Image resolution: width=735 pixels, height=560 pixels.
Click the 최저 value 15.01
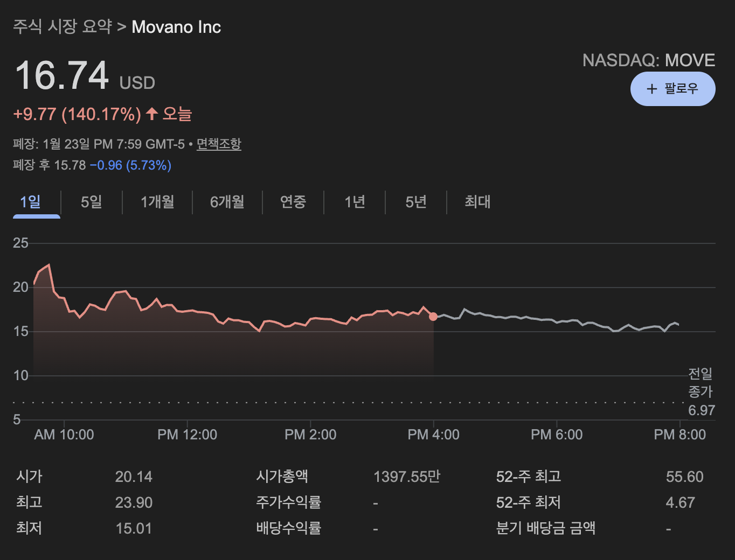coord(134,528)
